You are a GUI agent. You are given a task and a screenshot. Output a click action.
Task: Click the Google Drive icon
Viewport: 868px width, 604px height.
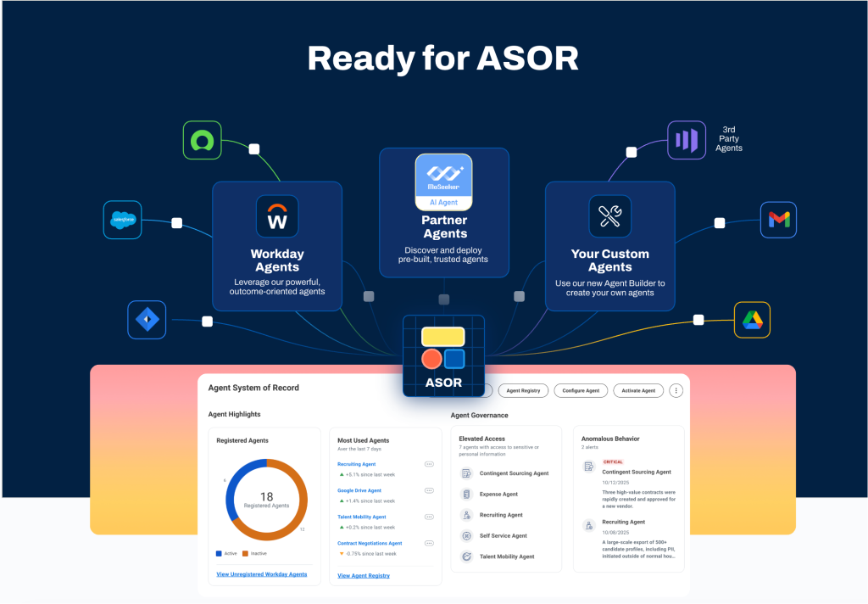click(752, 320)
